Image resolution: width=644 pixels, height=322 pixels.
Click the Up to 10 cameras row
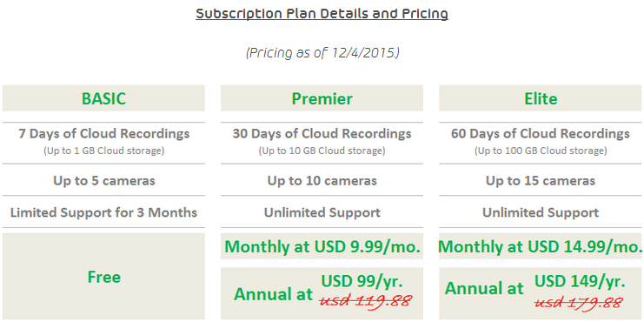pyautogui.click(x=322, y=180)
